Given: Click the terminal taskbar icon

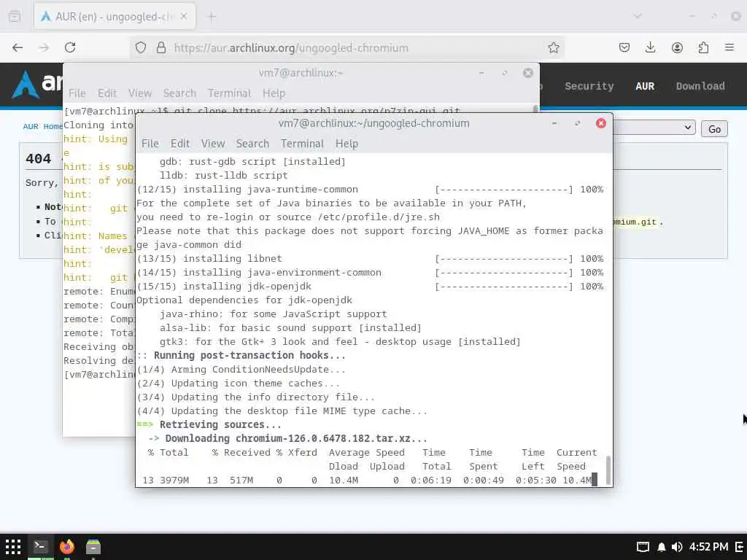Looking at the screenshot, I should point(40,547).
